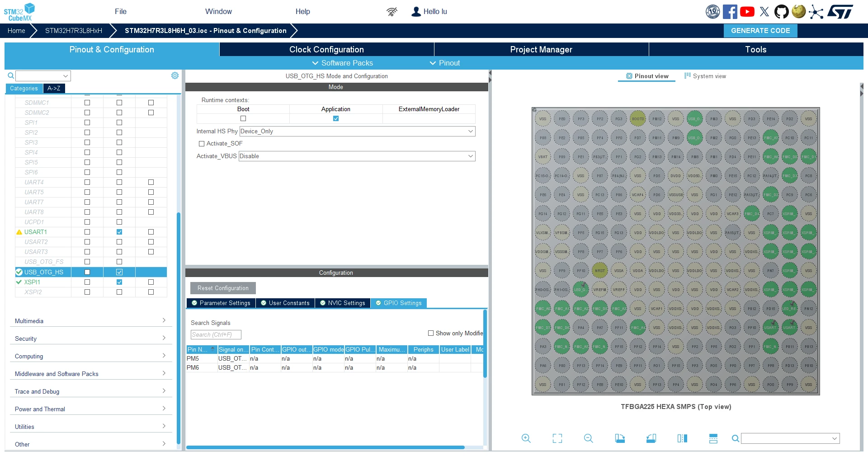The height and width of the screenshot is (456, 868).
Task: Expand the Middleware and Software Packs category
Action: pos(90,374)
